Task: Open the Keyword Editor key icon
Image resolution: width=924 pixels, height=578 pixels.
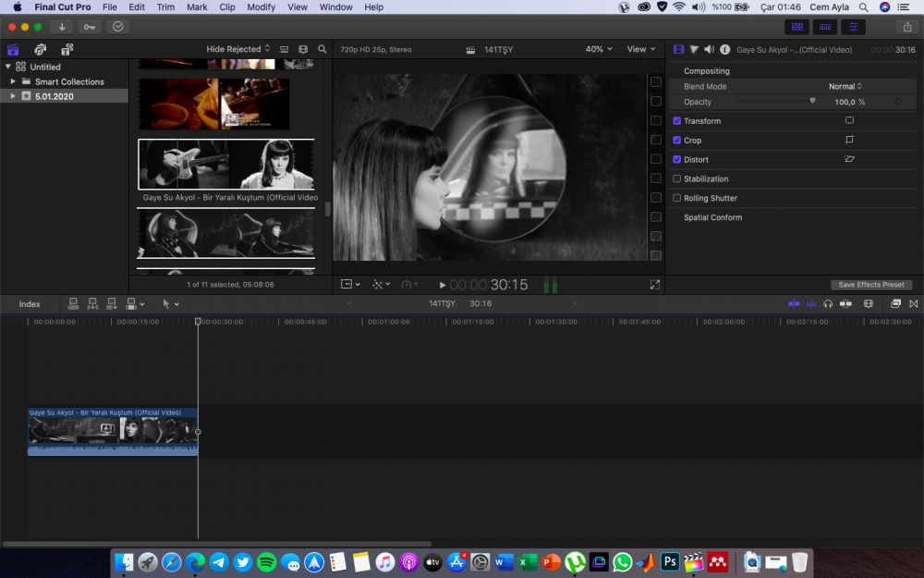Action: coord(90,27)
